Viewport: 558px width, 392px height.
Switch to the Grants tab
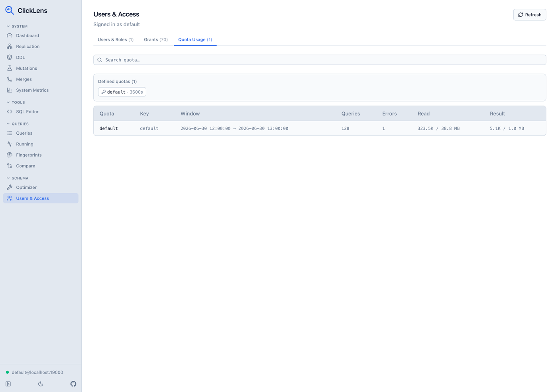156,39
